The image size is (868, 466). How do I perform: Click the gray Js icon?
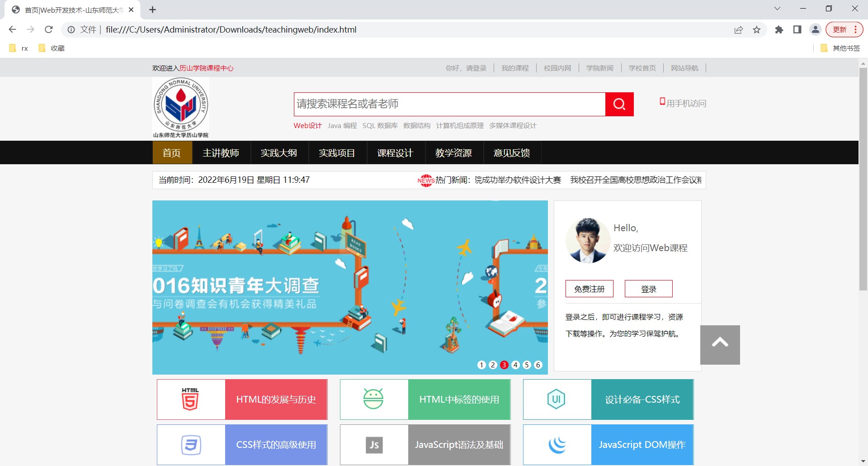tap(374, 445)
